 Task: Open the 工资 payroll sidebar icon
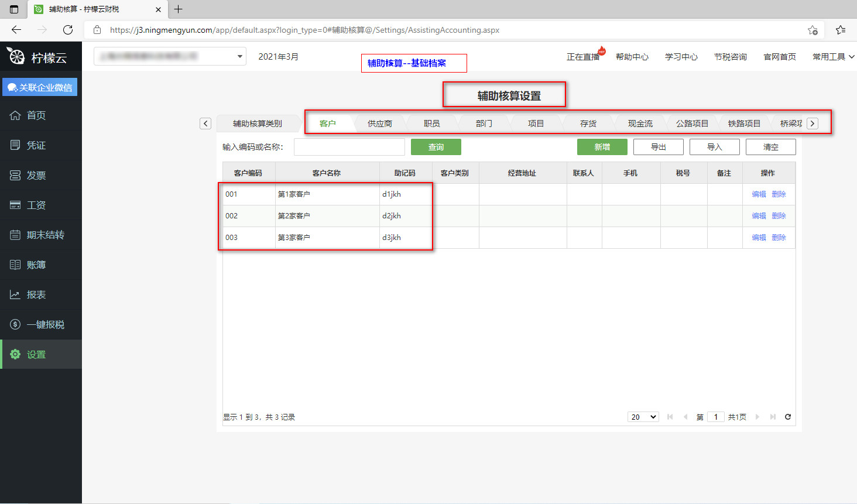(x=15, y=205)
